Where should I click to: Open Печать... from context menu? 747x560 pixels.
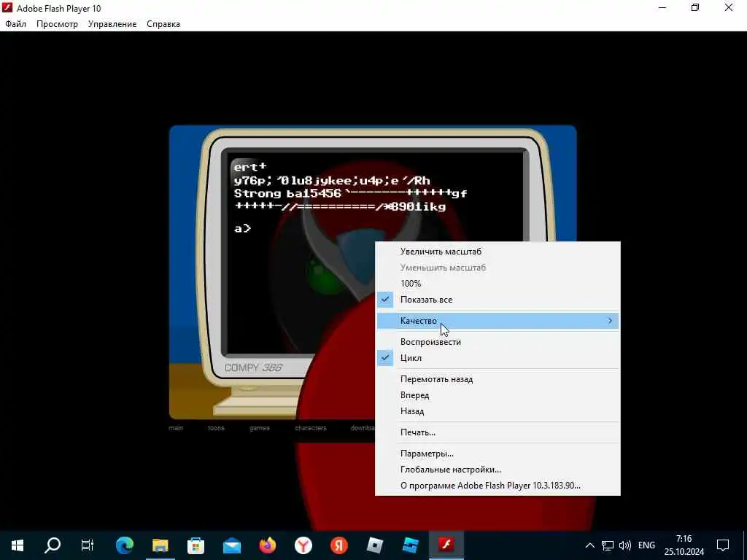(498, 432)
